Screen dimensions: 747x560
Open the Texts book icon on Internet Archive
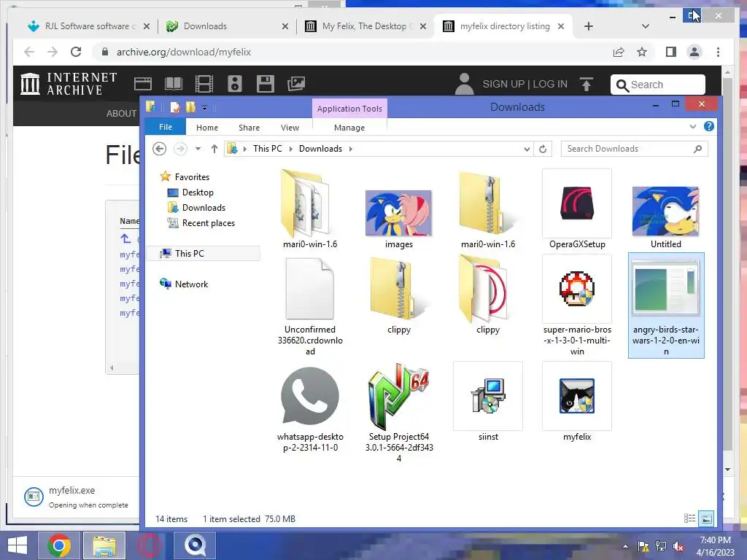point(174,85)
